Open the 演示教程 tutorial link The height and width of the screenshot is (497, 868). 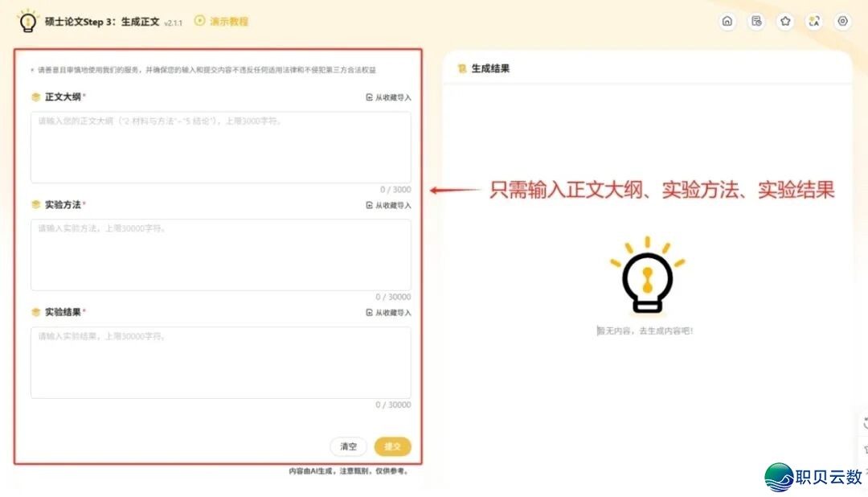click(x=228, y=22)
